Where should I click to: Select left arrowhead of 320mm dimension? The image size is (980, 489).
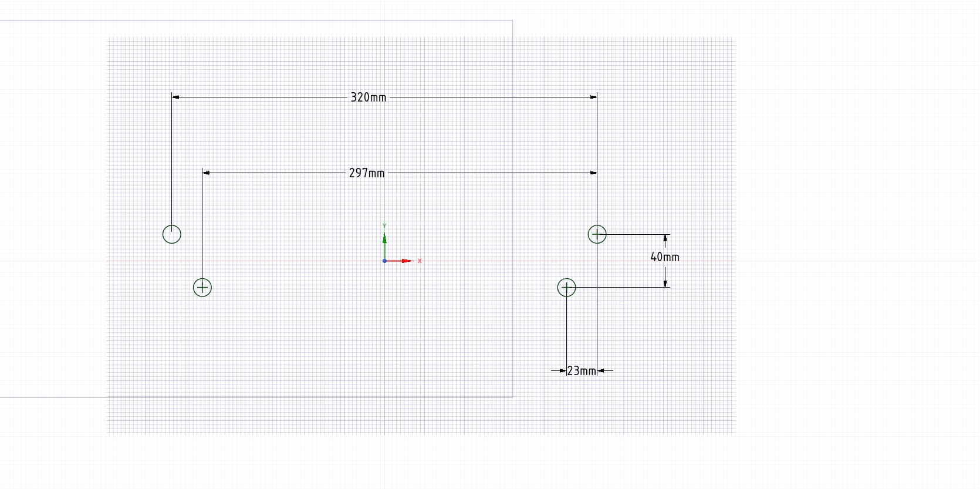pyautogui.click(x=176, y=97)
